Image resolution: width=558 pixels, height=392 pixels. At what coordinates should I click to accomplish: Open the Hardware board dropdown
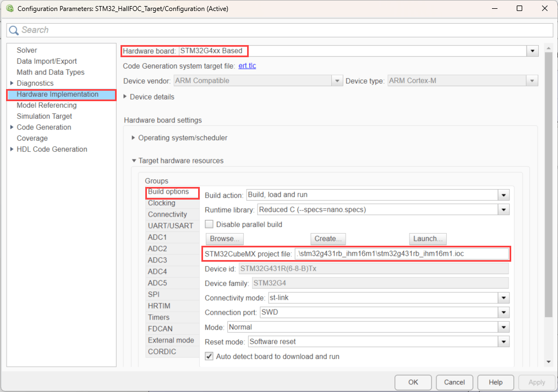(532, 51)
